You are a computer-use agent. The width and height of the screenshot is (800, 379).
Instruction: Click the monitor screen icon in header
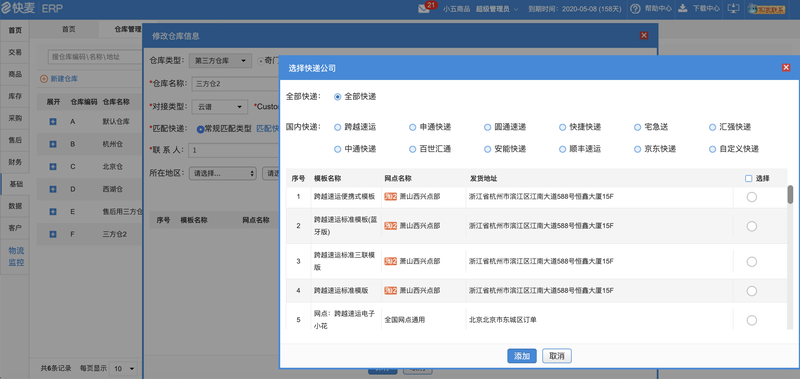click(733, 8)
